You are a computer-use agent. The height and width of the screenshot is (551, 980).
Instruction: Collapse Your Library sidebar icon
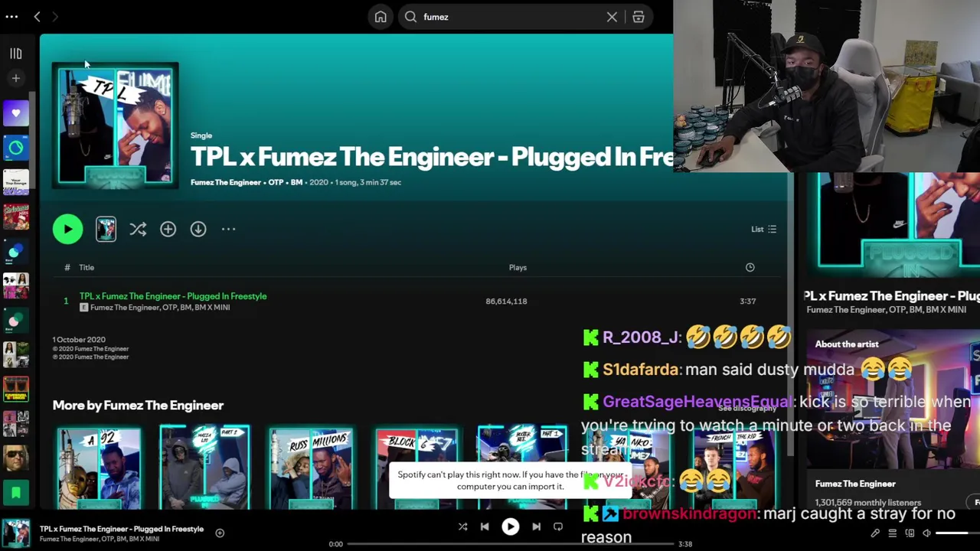(x=15, y=54)
